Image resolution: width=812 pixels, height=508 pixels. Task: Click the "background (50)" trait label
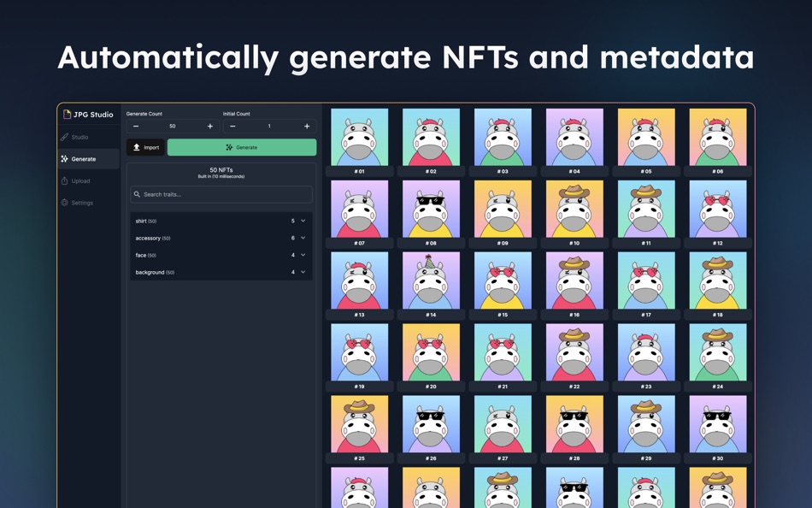pos(155,272)
